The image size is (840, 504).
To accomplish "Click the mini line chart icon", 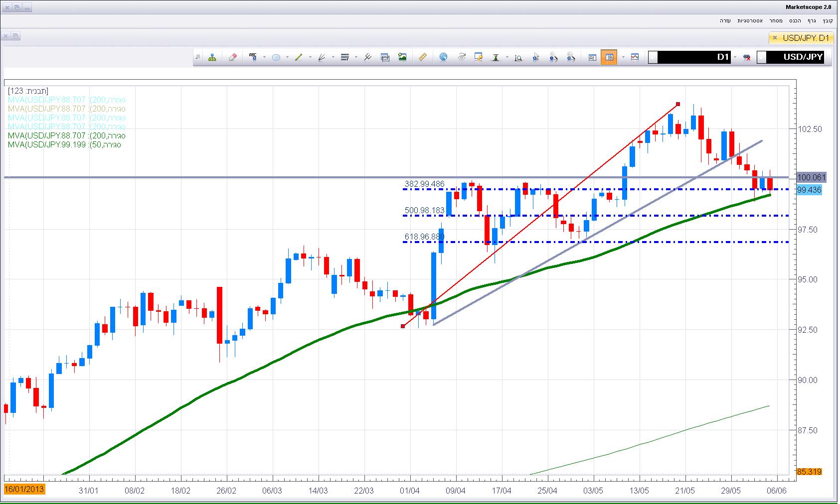I will point(635,57).
